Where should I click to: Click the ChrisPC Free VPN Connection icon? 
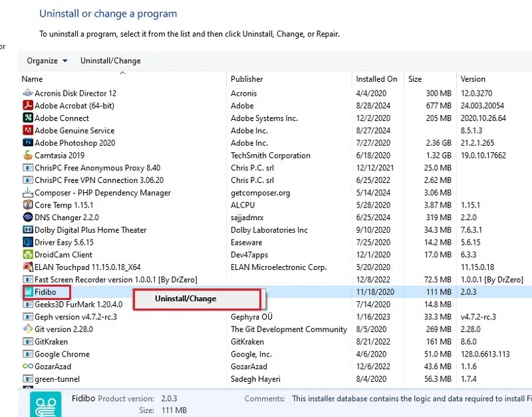click(x=28, y=180)
